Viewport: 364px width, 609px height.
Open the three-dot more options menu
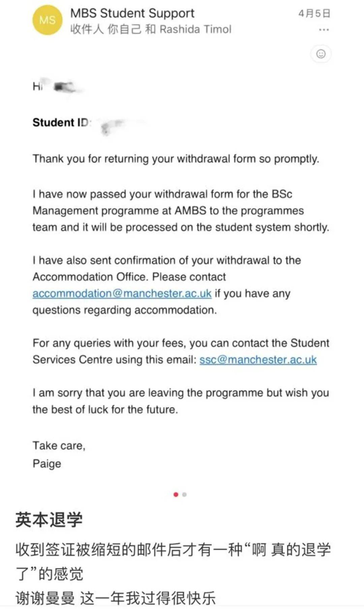click(x=324, y=30)
